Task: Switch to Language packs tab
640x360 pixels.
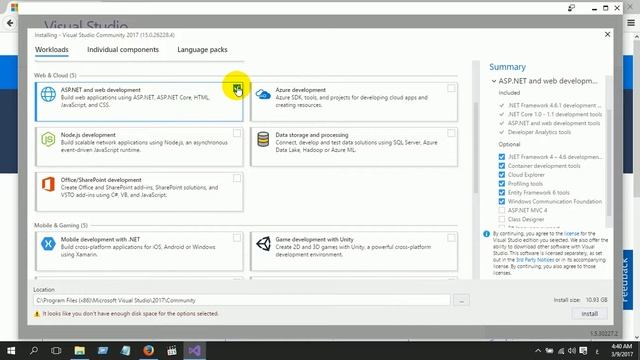Action: click(x=202, y=49)
